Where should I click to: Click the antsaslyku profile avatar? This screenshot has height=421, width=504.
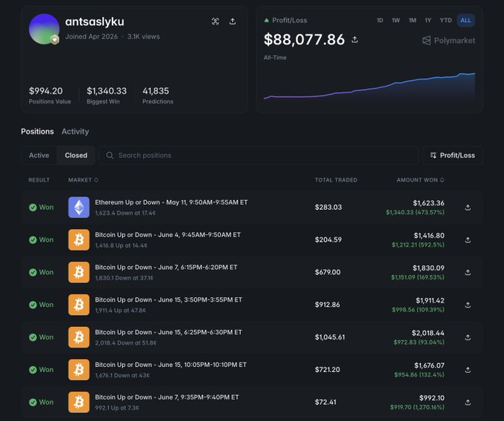tap(44, 29)
